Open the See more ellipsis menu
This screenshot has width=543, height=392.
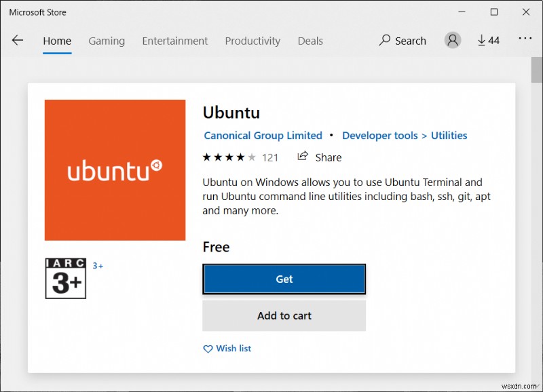pos(525,39)
